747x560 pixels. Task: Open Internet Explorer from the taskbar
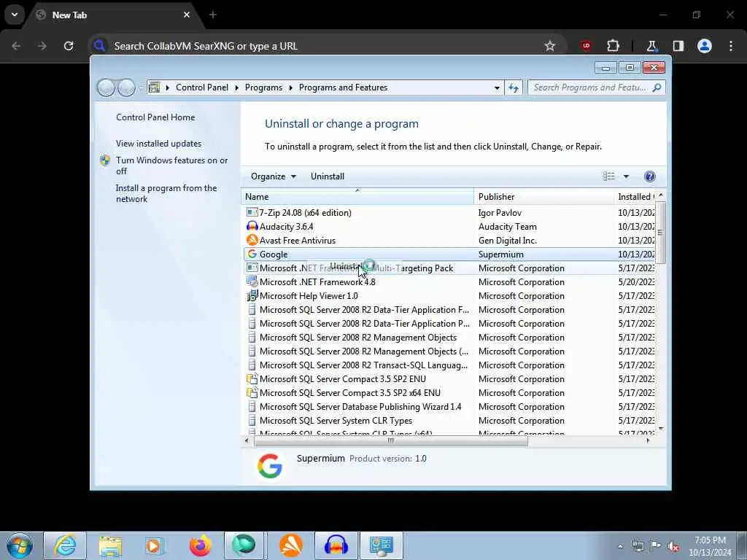pos(65,545)
